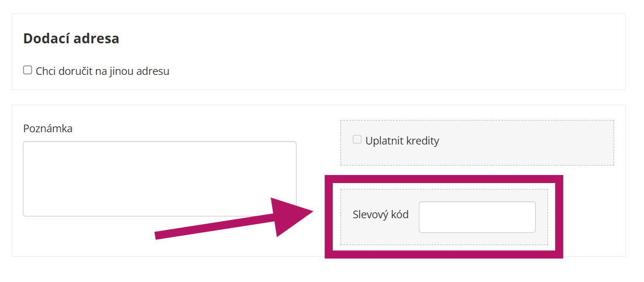The height and width of the screenshot is (282, 644).
Task: Click the word "kredity" beside the disabled checkbox
Action: pyautogui.click(x=422, y=140)
